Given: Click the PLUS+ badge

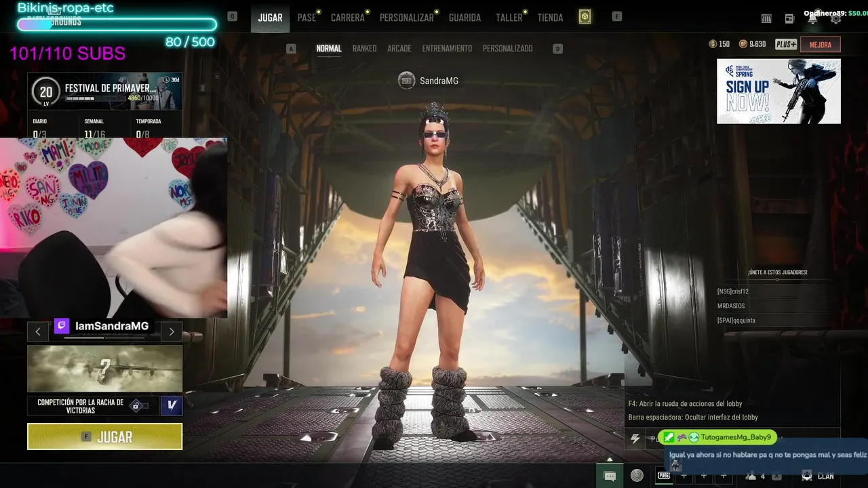Looking at the screenshot, I should 786,44.
